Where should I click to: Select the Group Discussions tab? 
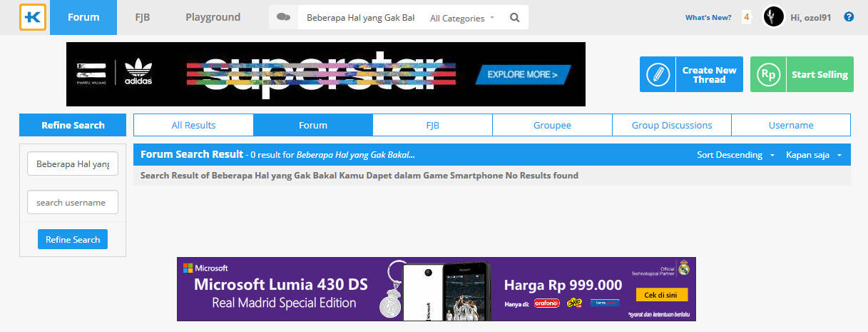672,125
